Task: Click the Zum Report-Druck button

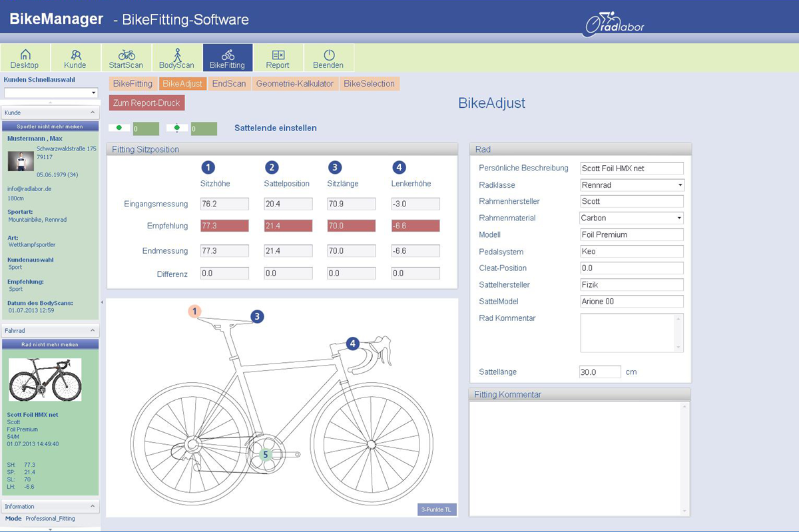Action: point(146,103)
